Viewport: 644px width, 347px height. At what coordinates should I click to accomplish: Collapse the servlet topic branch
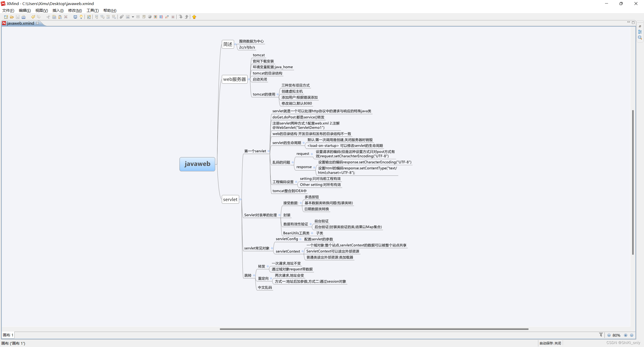pyautogui.click(x=240, y=199)
